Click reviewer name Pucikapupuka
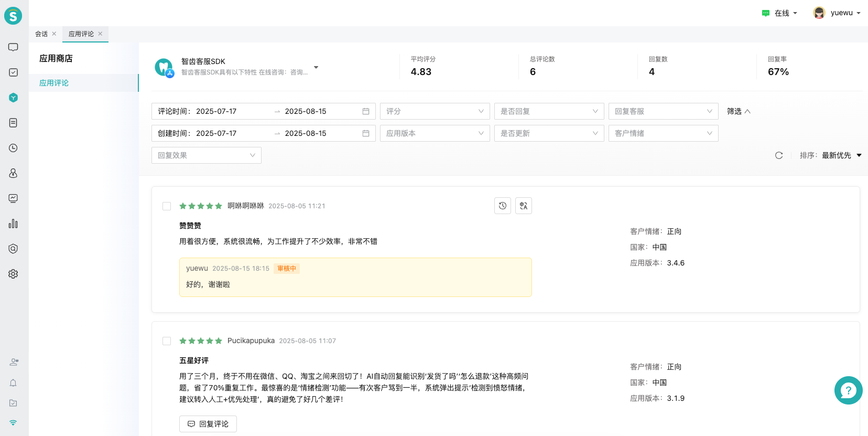Image resolution: width=868 pixels, height=436 pixels. click(251, 341)
